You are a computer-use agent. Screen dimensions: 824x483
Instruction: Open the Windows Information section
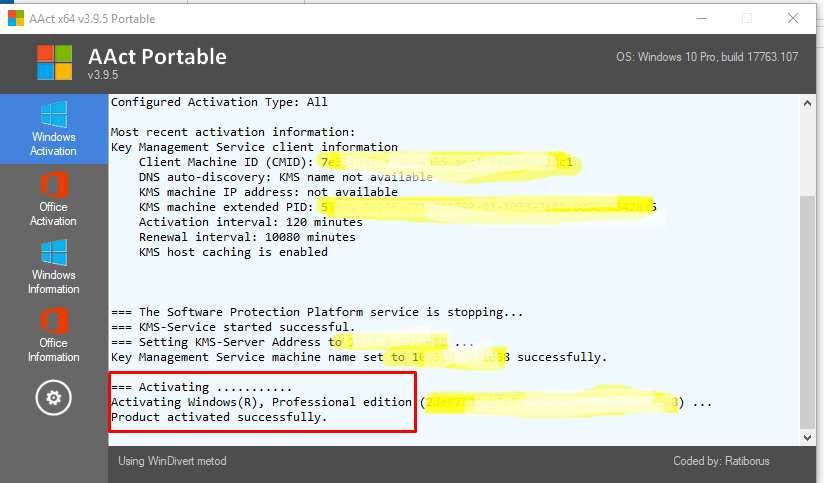(54, 266)
